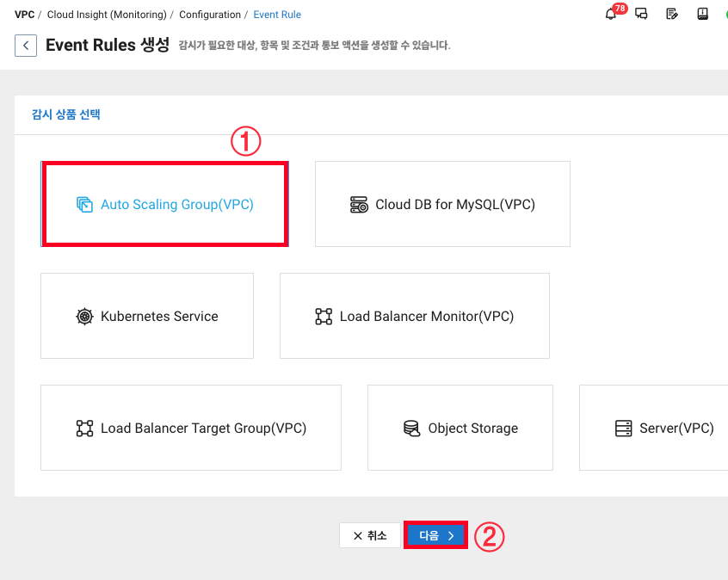
Task: Click the 다음 next button
Action: point(435,535)
